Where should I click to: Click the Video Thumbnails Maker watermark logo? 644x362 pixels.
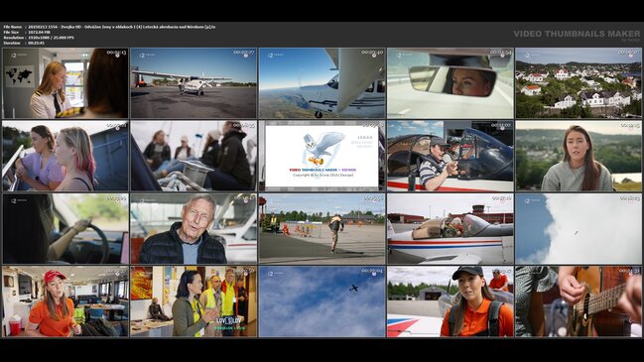(577, 35)
